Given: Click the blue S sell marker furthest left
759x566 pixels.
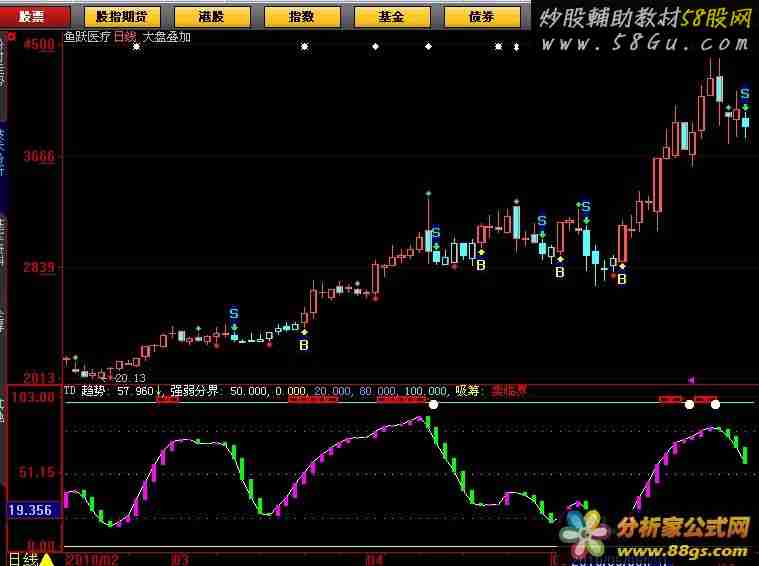Looking at the screenshot, I should (x=234, y=314).
